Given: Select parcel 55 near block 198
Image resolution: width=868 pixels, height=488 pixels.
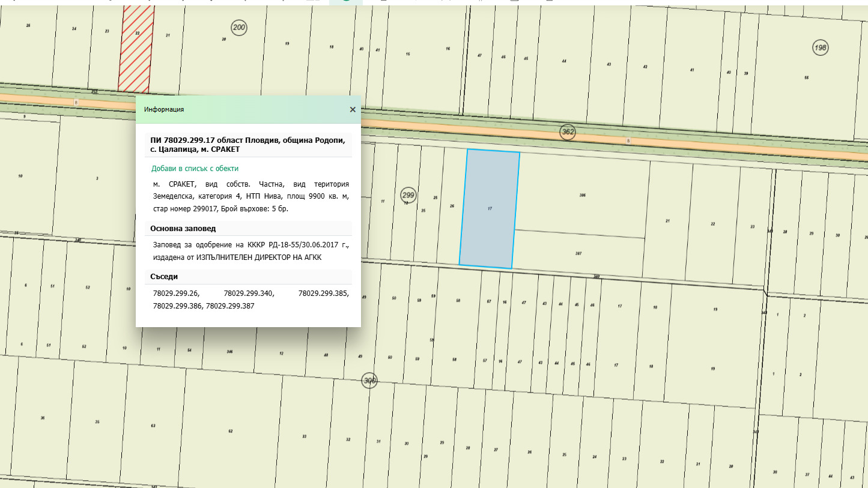Looking at the screenshot, I should [x=806, y=78].
